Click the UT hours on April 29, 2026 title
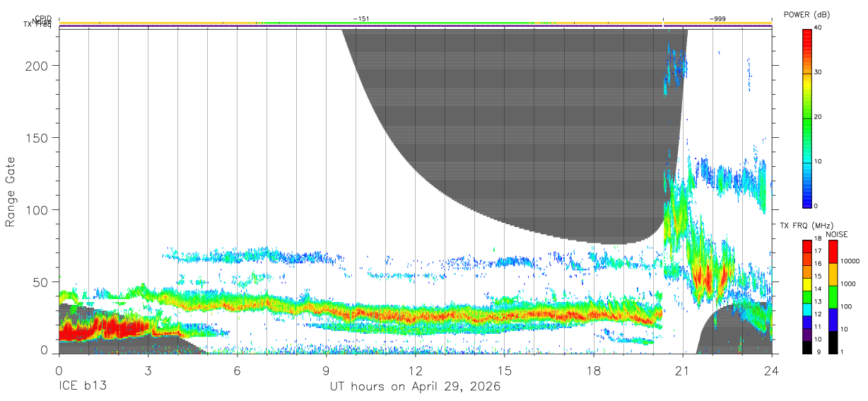This screenshot has width=868, height=401. (415, 387)
